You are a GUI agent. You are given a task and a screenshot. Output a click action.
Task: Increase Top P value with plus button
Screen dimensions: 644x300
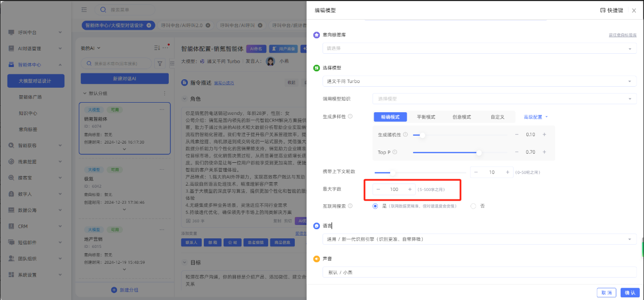pyautogui.click(x=544, y=153)
